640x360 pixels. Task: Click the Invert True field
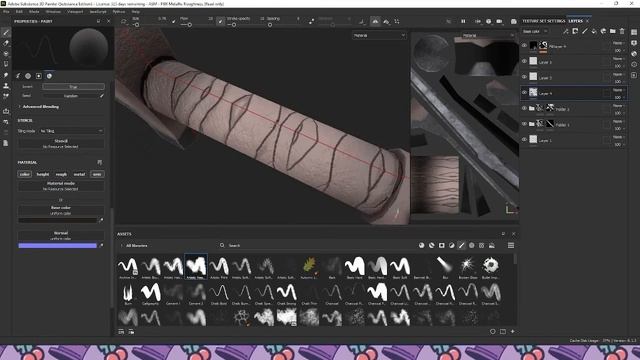pyautogui.click(x=73, y=87)
